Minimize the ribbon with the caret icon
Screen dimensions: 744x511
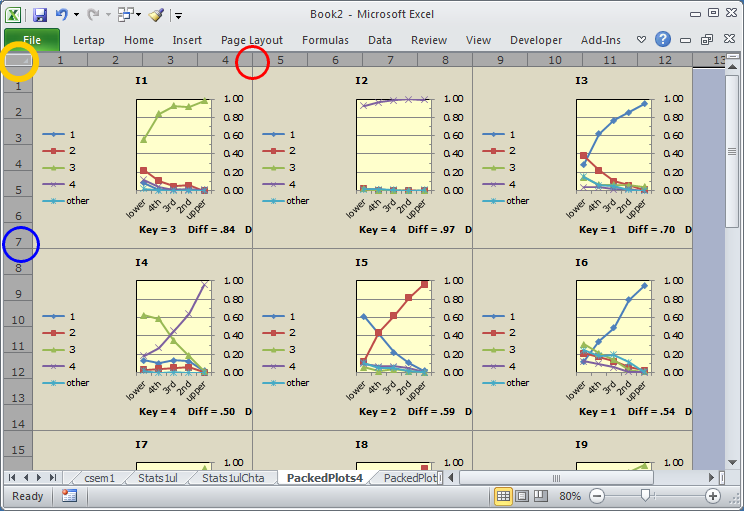pyautogui.click(x=642, y=40)
